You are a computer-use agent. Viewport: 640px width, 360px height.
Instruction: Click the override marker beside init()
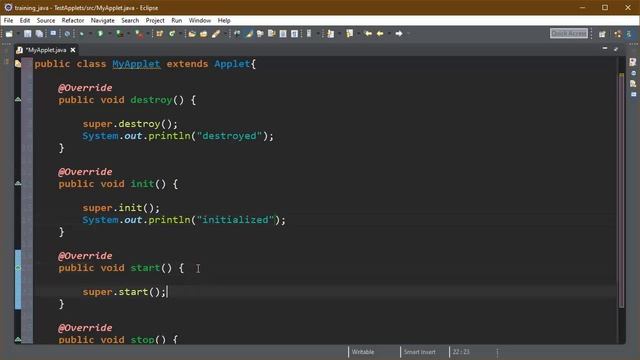pos(18,183)
